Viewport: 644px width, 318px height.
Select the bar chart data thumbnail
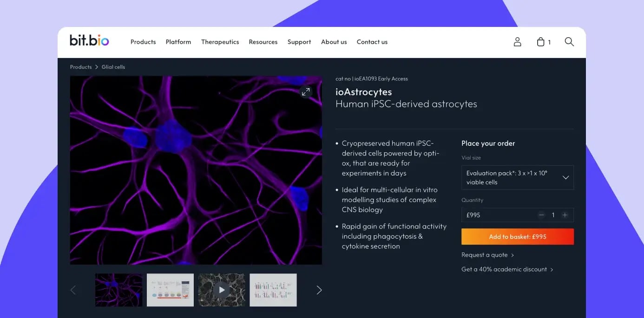click(273, 290)
